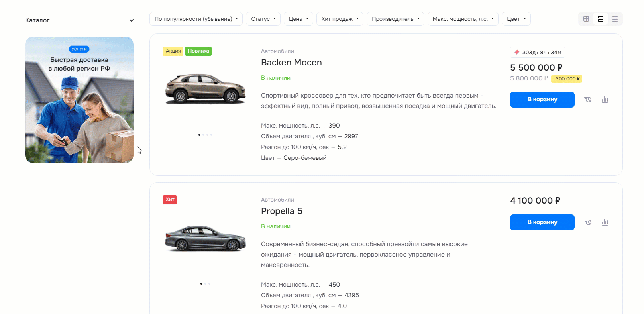Open the Цена filter dropdown
The image size is (644, 314).
coord(298,19)
